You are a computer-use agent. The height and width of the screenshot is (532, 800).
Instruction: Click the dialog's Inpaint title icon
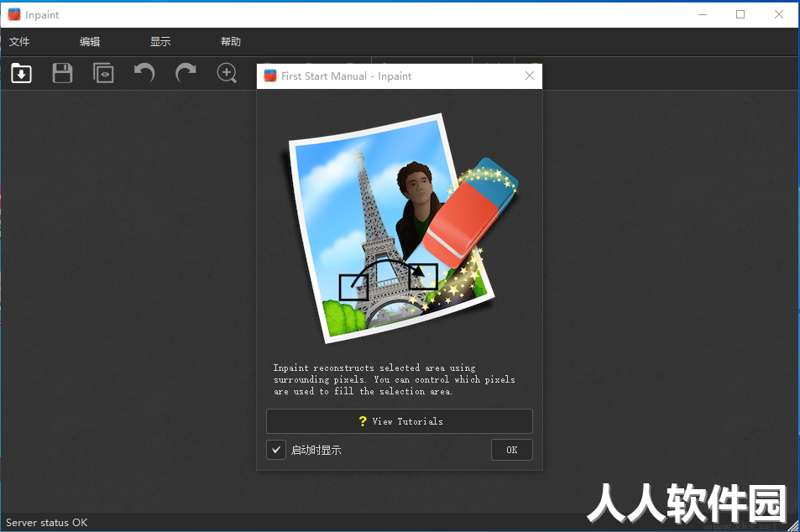270,76
